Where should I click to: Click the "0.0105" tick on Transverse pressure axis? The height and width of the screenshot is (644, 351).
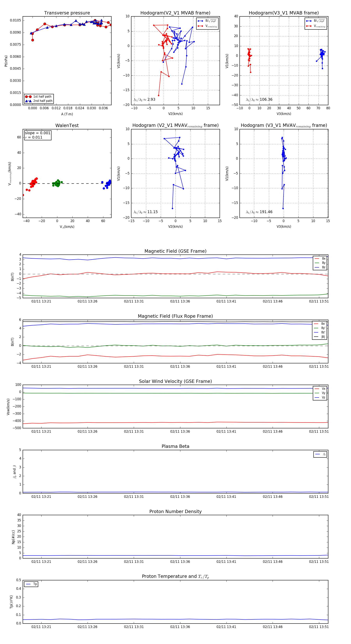click(15, 20)
